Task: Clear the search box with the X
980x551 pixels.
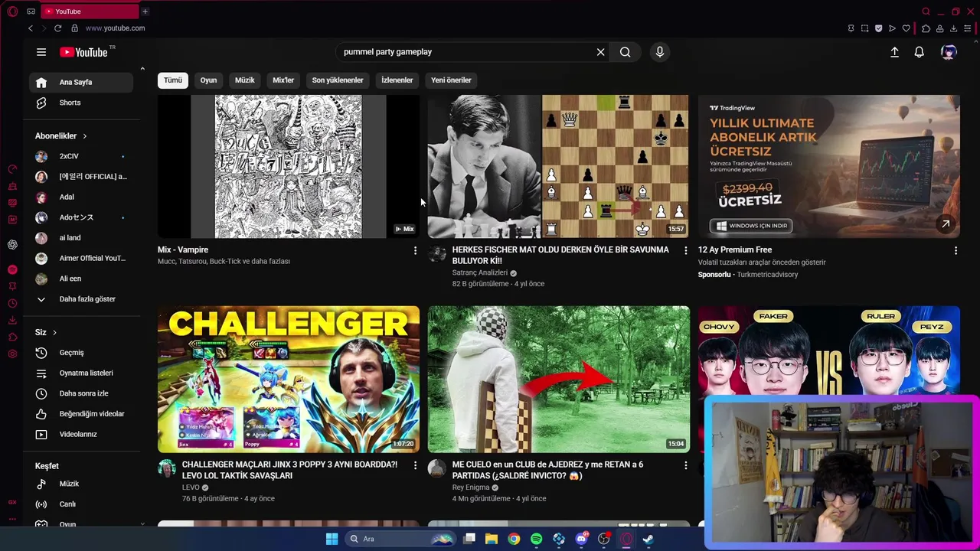Action: pos(600,52)
